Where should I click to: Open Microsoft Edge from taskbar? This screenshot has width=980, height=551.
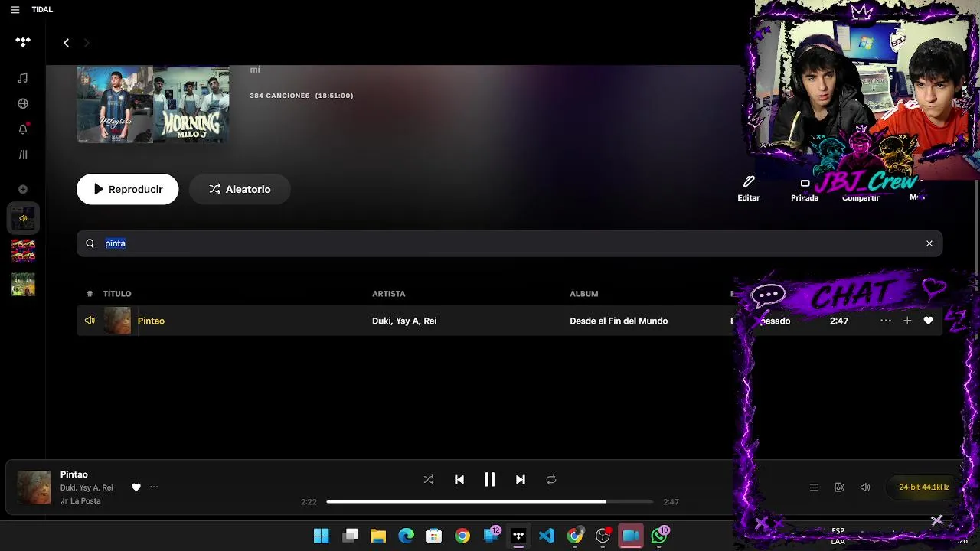407,536
